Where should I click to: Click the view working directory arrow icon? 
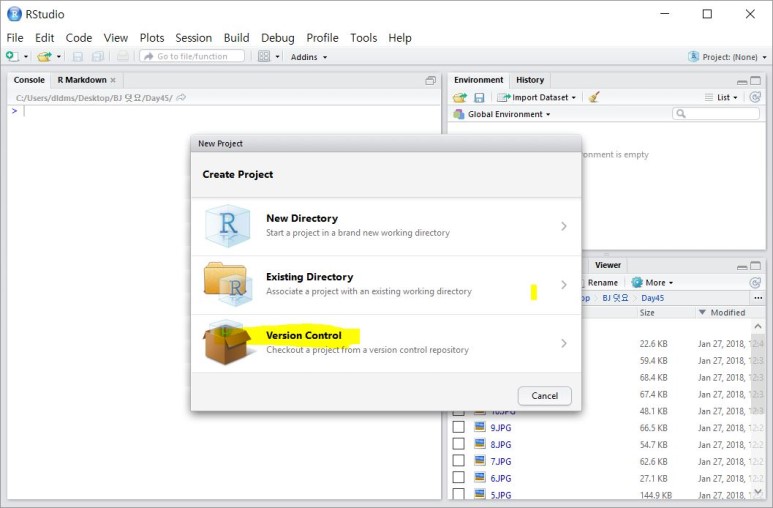coord(181,98)
